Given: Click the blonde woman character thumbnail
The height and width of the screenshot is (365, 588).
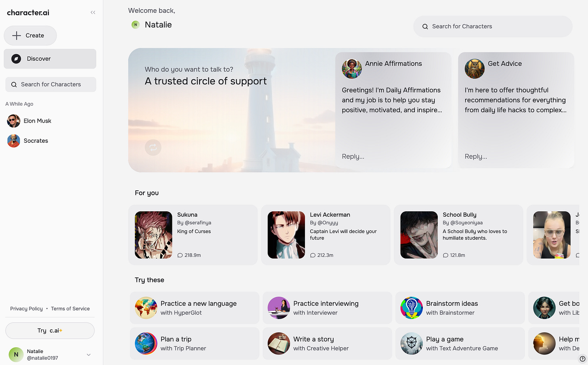Looking at the screenshot, I should pyautogui.click(x=552, y=235).
